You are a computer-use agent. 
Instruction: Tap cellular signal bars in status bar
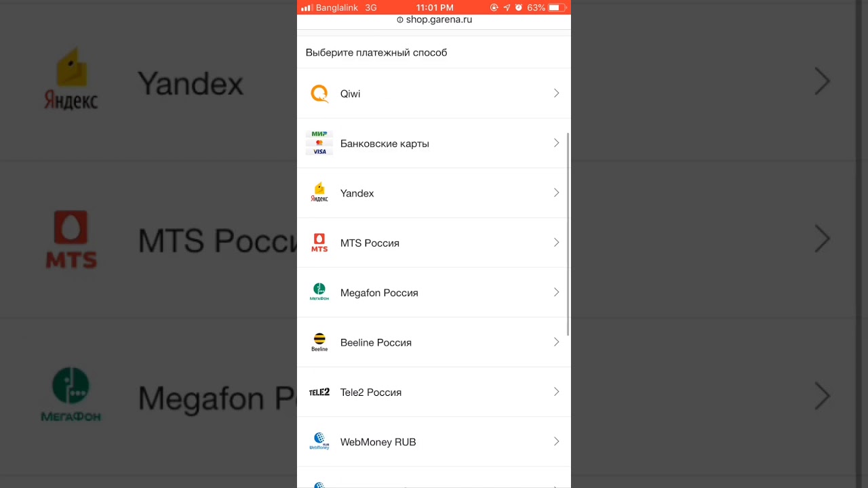click(307, 7)
